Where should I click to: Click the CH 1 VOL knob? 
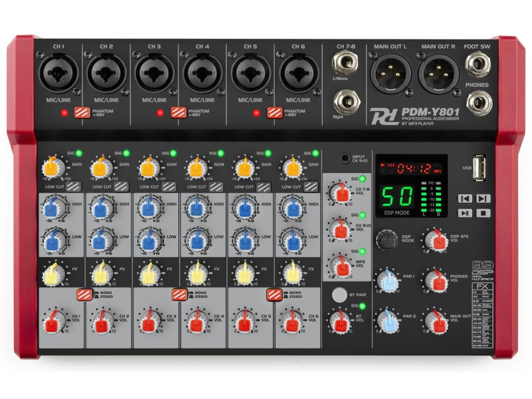pos(54,321)
